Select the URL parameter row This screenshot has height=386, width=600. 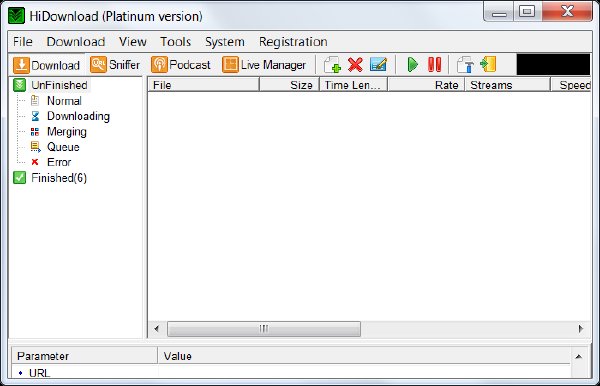click(291, 372)
